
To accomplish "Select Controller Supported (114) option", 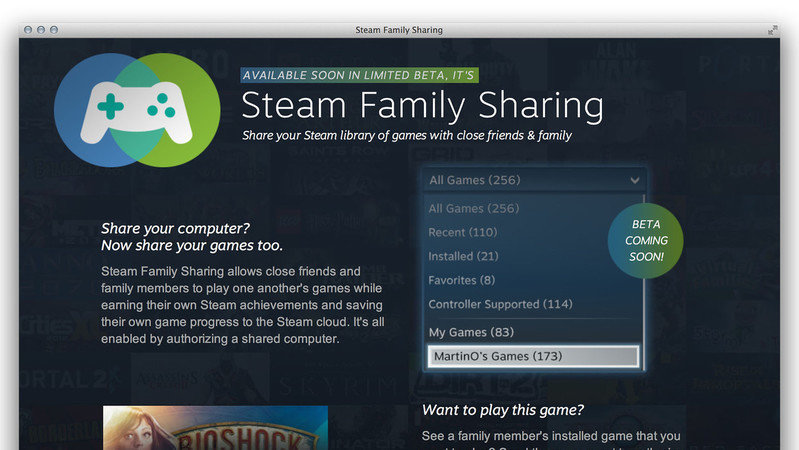I will [x=500, y=304].
